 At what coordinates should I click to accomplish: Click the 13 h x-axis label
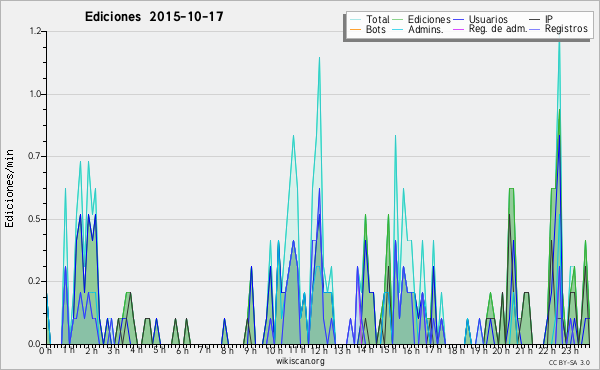(342, 350)
